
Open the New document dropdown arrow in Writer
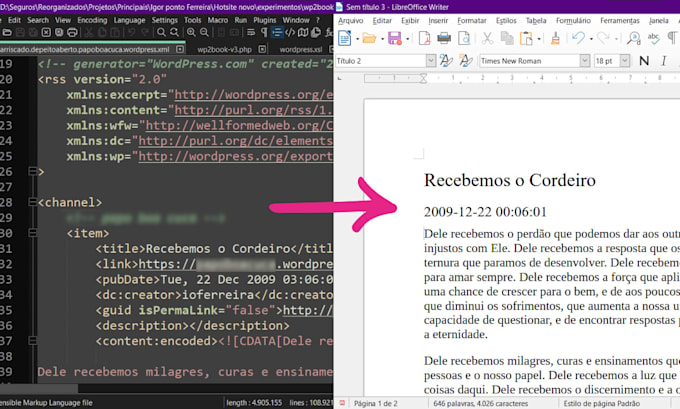(357, 39)
